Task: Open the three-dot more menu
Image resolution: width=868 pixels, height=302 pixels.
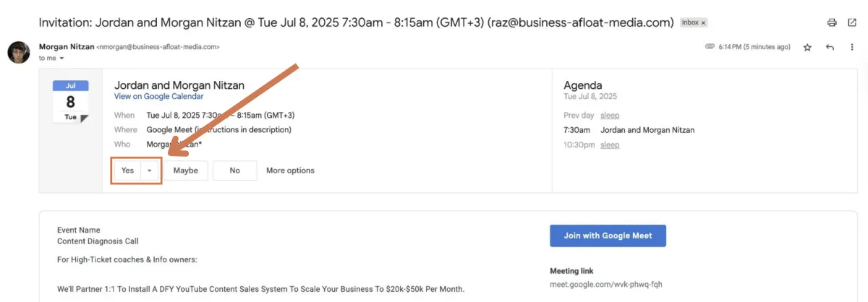Action: click(852, 47)
